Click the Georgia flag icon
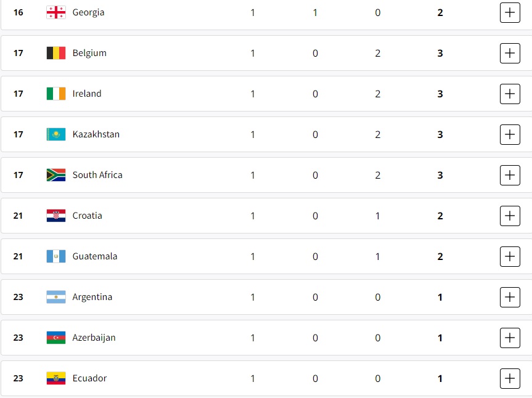The image size is (532, 398). click(x=56, y=12)
